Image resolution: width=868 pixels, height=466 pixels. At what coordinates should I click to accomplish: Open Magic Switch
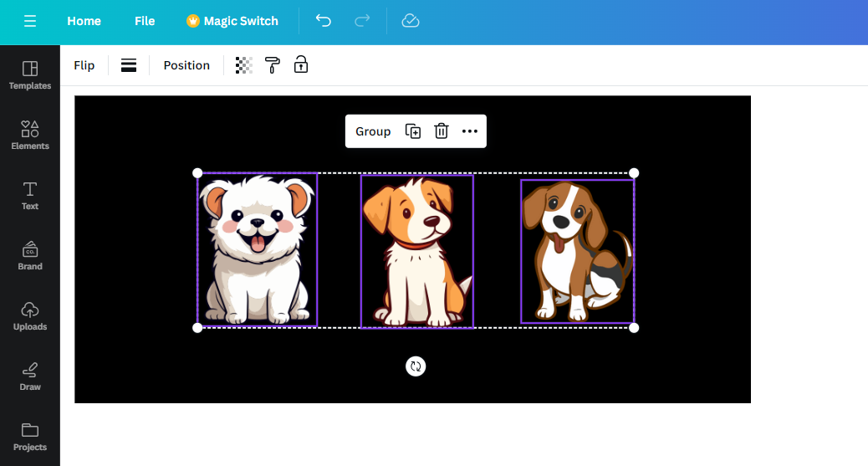click(x=232, y=21)
